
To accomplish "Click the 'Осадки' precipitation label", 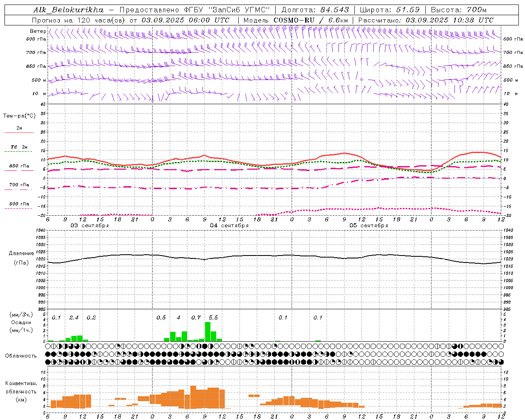I will pyautogui.click(x=21, y=322).
